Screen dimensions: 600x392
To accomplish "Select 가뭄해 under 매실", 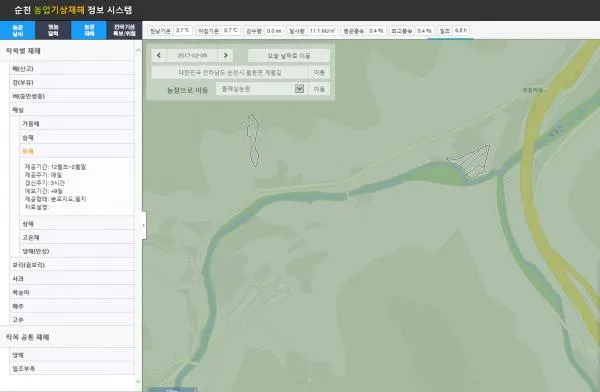I will tap(77, 124).
